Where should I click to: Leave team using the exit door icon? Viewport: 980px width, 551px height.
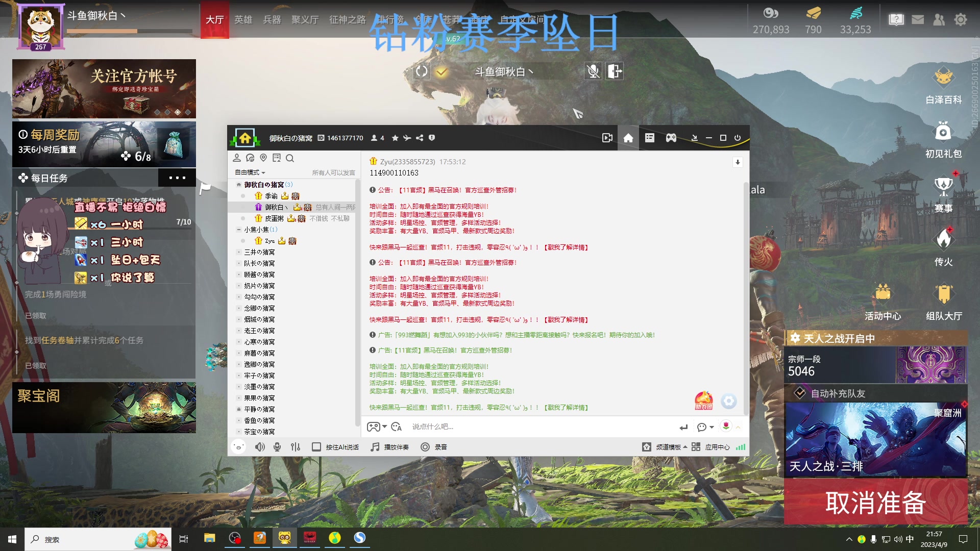click(615, 71)
